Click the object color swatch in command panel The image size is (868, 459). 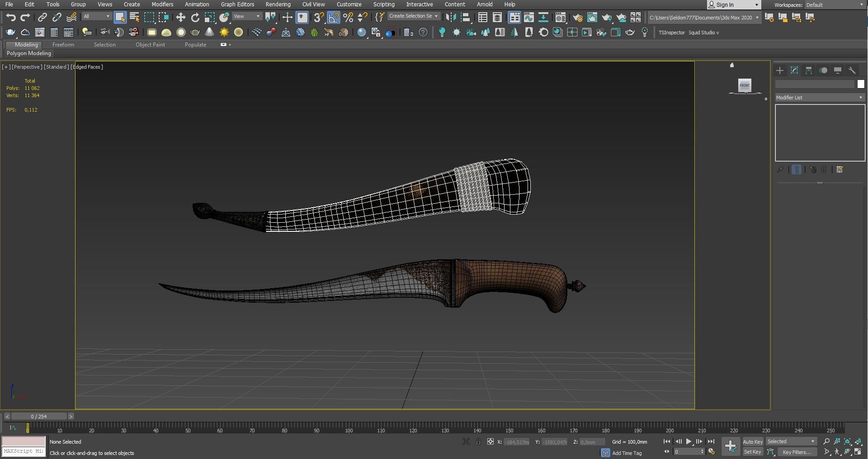[x=861, y=84]
